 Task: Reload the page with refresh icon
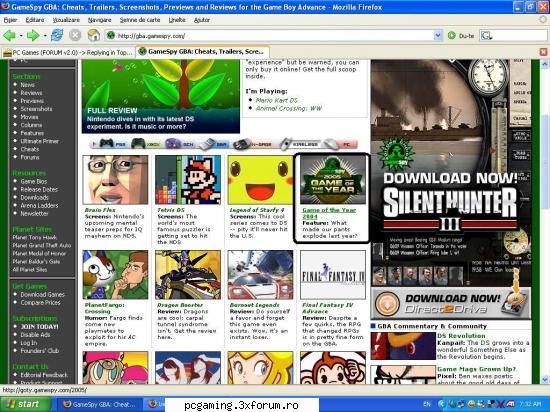click(x=57, y=35)
